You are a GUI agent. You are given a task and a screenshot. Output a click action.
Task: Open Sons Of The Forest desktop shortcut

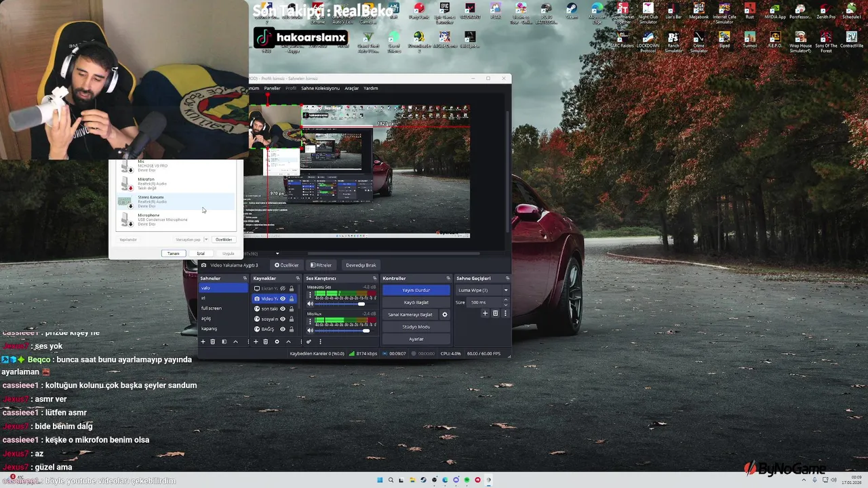826,41
